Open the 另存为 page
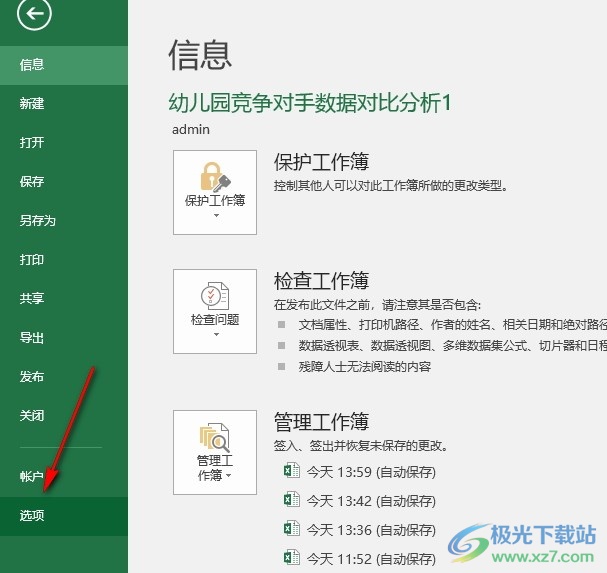607x573 pixels. tap(64, 221)
